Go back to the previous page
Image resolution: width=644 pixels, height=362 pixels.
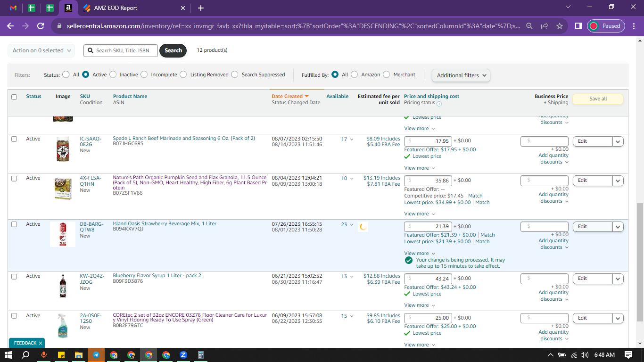click(10, 26)
